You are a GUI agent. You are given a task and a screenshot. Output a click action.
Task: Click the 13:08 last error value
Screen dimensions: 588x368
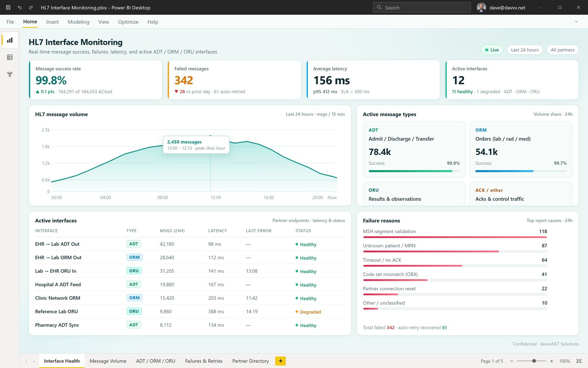[252, 271]
